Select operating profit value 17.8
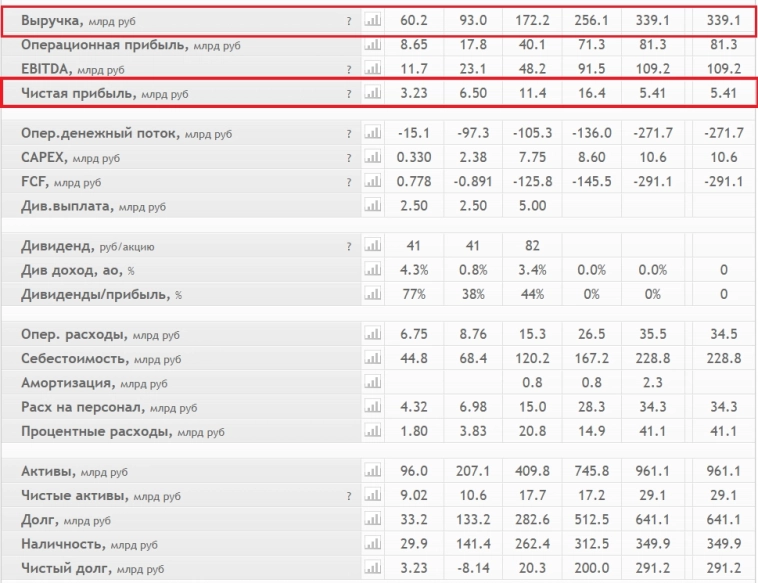Screen dimensions: 758x583 pyautogui.click(x=473, y=44)
